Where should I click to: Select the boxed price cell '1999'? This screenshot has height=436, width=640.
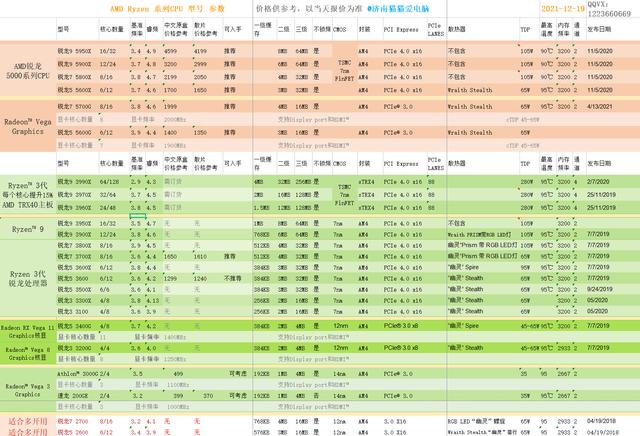click(170, 107)
